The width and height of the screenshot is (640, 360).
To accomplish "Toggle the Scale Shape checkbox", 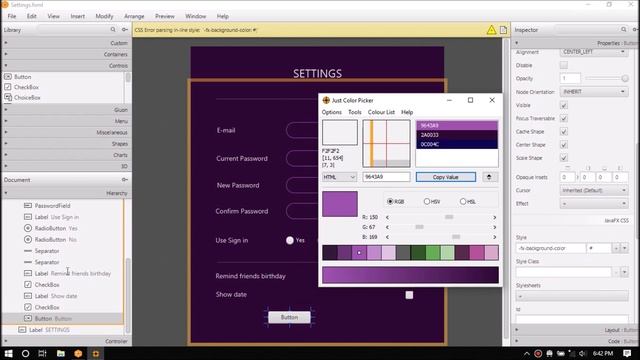I will point(564,158).
